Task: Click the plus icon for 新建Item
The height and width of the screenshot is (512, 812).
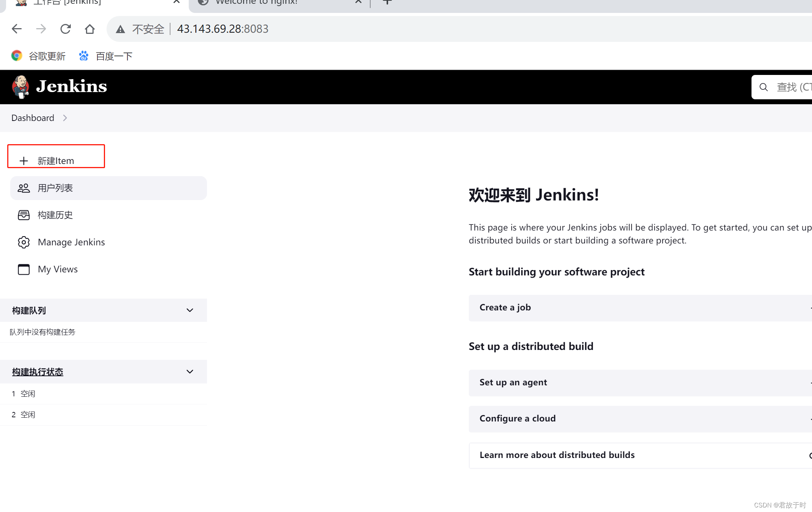Action: (x=24, y=161)
